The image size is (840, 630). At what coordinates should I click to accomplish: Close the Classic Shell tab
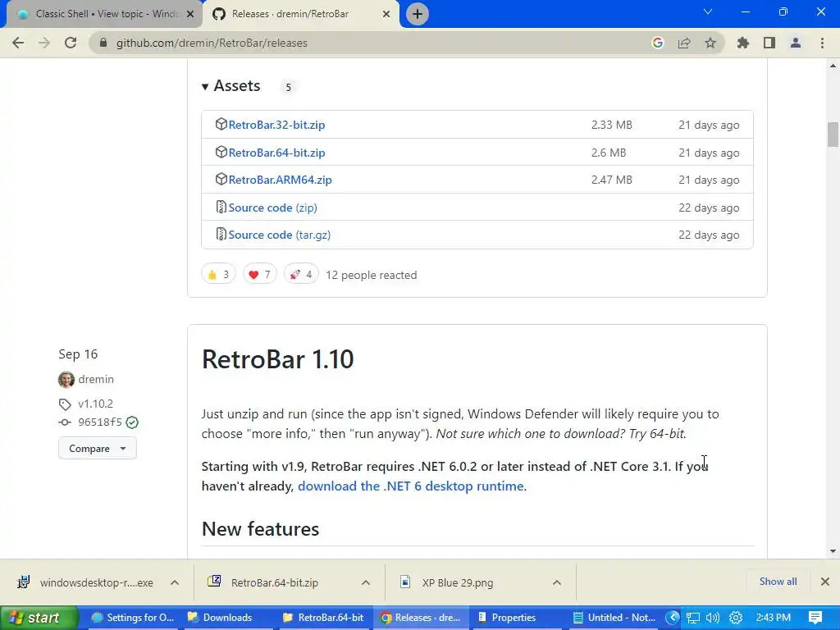tap(189, 15)
